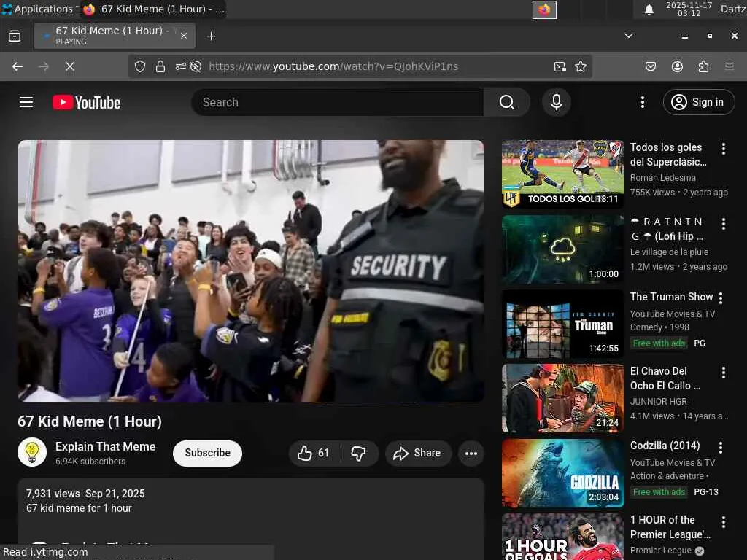Image resolution: width=747 pixels, height=560 pixels.
Task: Open options menu for Godzilla (2014)
Action: [720, 447]
